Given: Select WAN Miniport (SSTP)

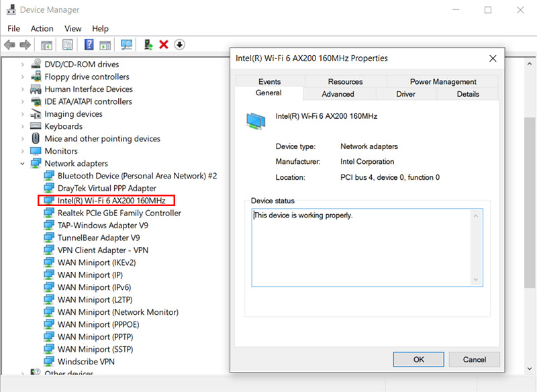Looking at the screenshot, I should coord(95,349).
